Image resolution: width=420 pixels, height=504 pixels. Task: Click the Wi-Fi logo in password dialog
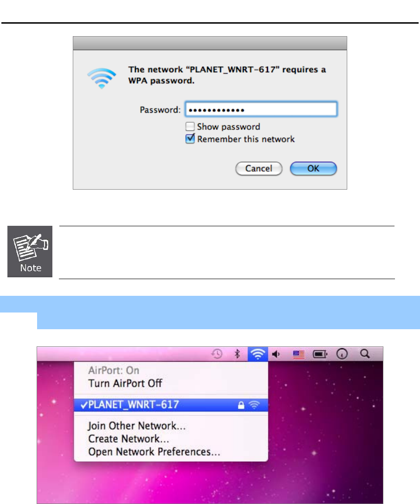coord(102,78)
